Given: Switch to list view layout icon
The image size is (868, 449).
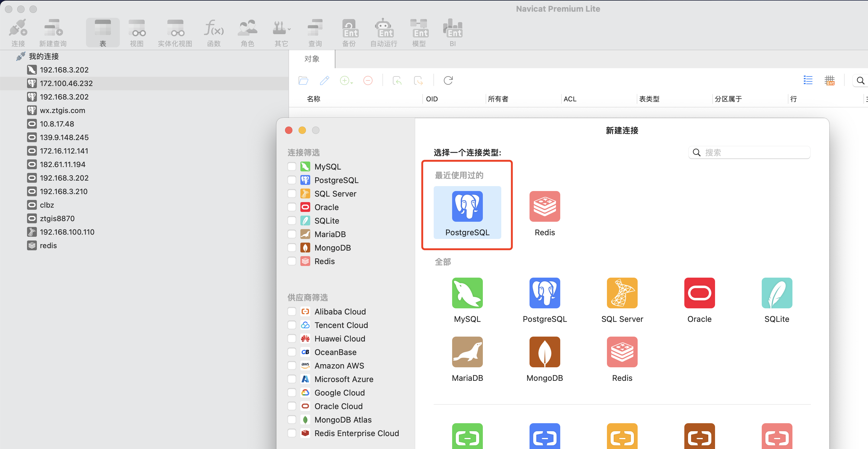Looking at the screenshot, I should click(x=808, y=80).
